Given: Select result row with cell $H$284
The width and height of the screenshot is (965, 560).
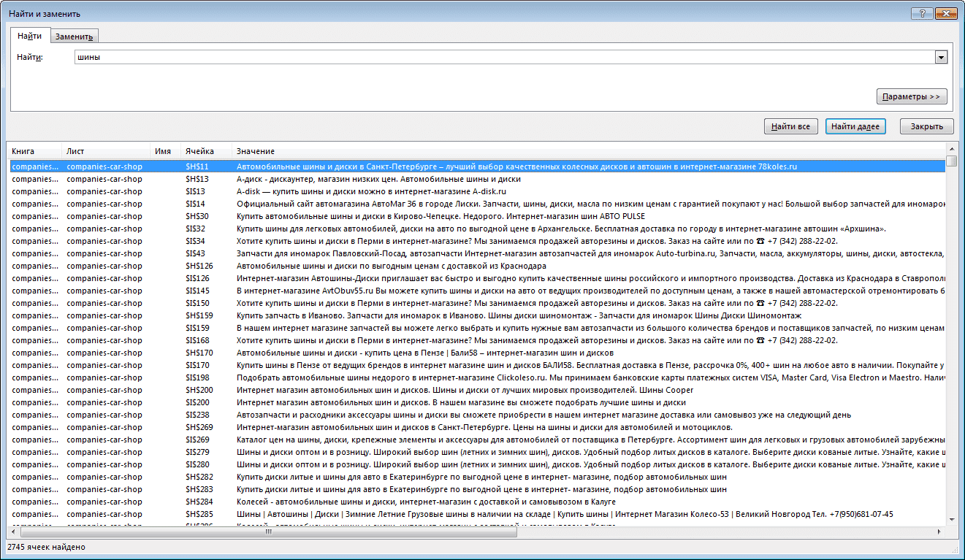Looking at the screenshot, I should coord(477,502).
